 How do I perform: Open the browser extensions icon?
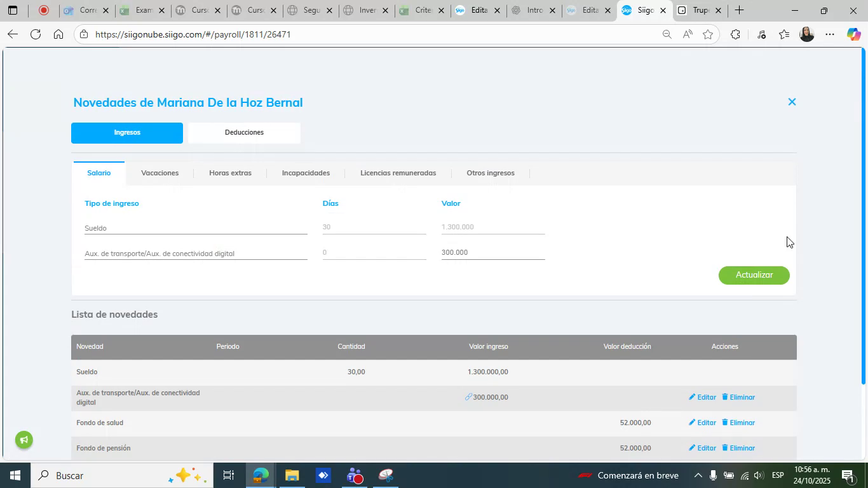(x=735, y=34)
